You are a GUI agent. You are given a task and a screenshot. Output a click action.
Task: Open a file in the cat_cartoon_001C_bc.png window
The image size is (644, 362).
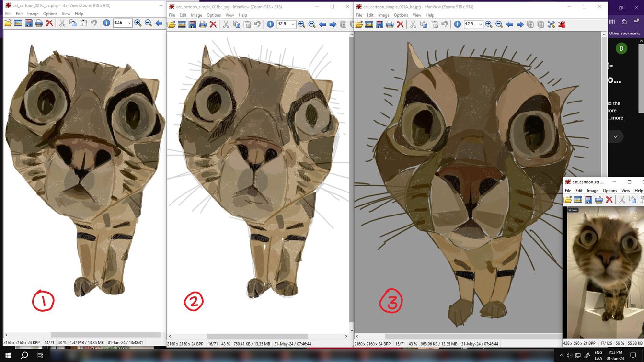[8, 23]
